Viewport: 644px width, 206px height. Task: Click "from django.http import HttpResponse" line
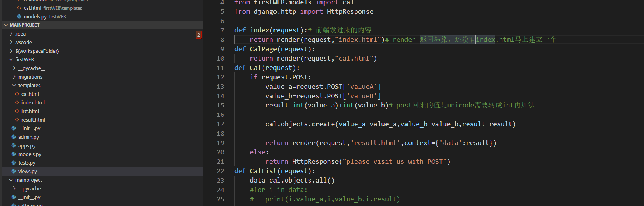point(304,12)
